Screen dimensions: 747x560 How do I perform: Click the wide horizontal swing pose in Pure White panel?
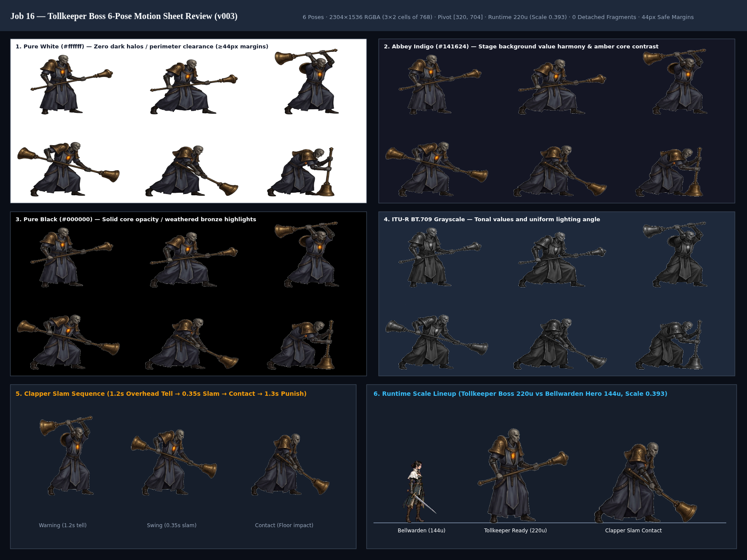tap(68, 169)
